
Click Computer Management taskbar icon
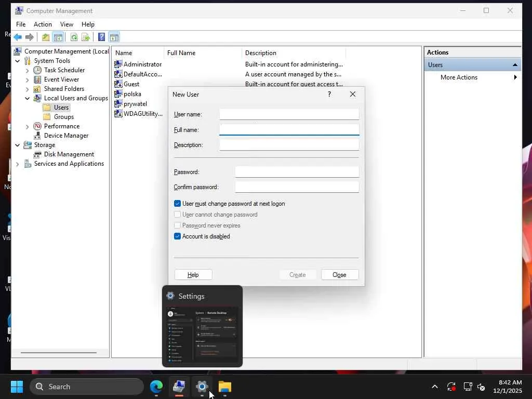(x=179, y=387)
